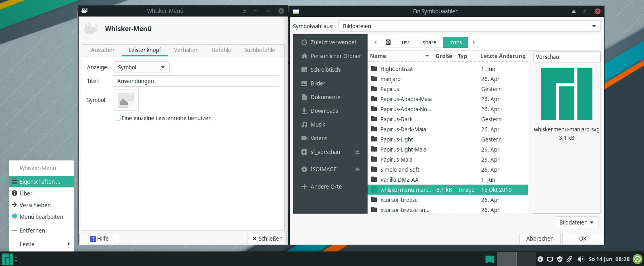644x266 pixels.
Task: Click the Titel text field
Action: click(x=196, y=81)
